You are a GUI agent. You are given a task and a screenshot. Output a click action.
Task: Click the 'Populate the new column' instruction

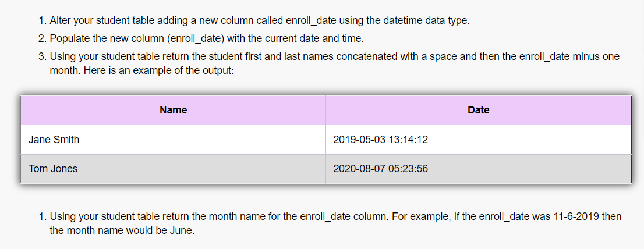(207, 38)
